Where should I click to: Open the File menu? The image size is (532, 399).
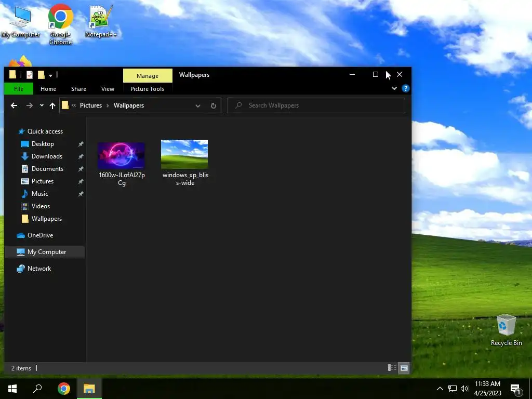pyautogui.click(x=19, y=89)
